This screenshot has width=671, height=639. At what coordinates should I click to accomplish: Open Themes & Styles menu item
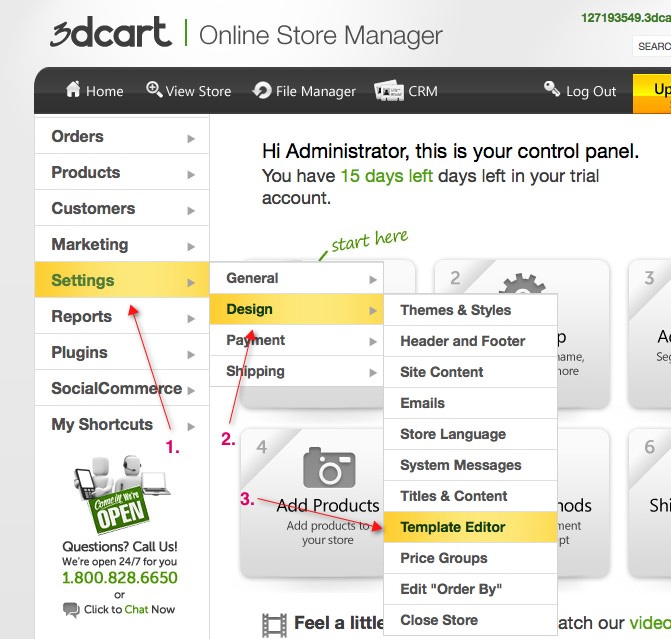(455, 310)
